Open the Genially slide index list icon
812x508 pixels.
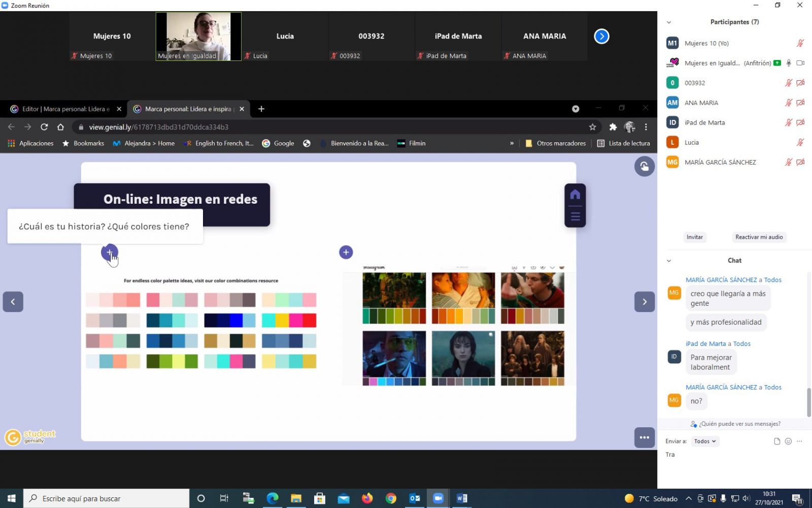point(575,216)
